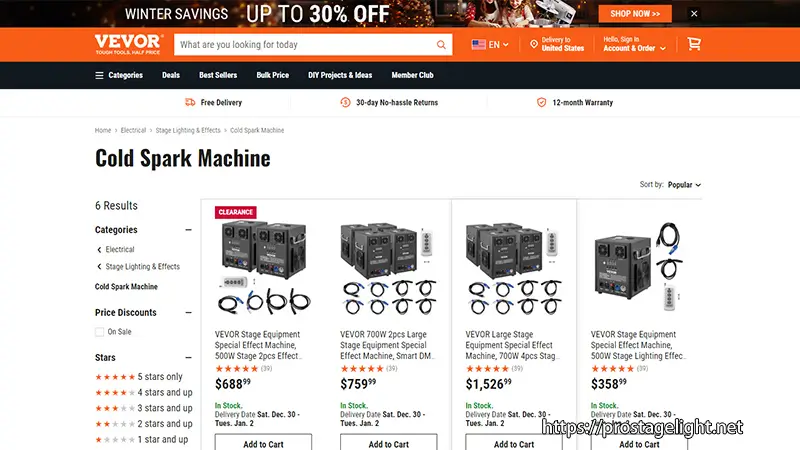The height and width of the screenshot is (450, 800).
Task: Open the Best Sellers menu item
Action: coord(218,75)
